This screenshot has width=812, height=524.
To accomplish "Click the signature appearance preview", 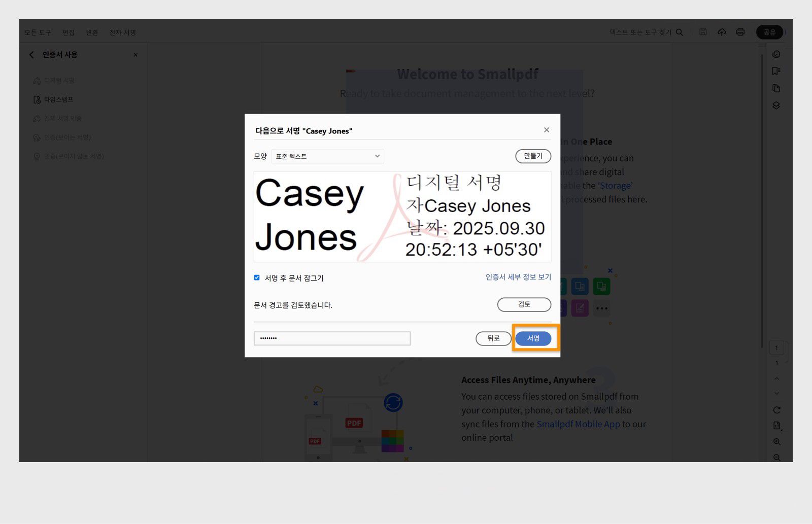I will coord(402,217).
